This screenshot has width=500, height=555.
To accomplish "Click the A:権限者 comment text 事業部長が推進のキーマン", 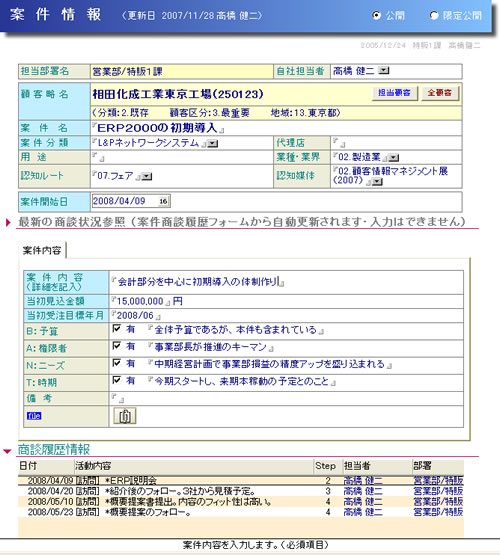I will tap(211, 347).
